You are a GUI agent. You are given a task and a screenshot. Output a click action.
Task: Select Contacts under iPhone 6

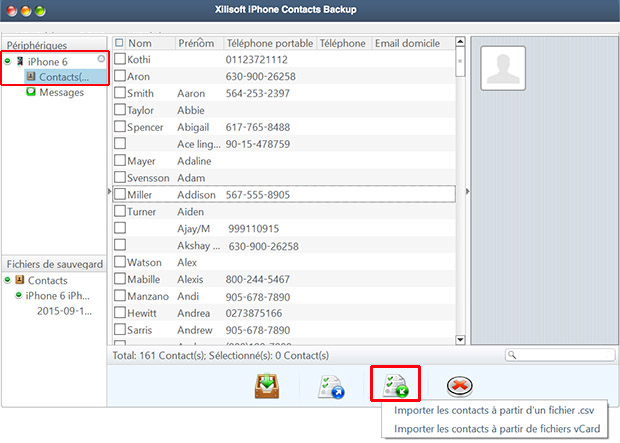click(64, 77)
